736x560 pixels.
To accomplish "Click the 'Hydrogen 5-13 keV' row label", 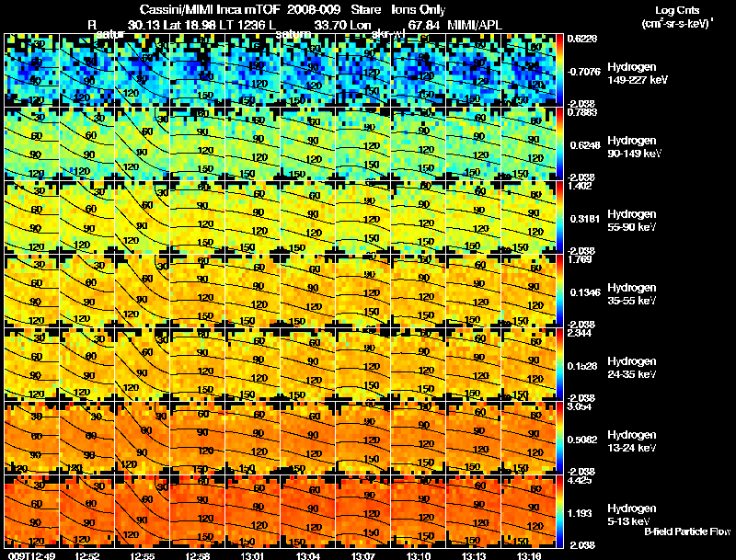I will [631, 515].
